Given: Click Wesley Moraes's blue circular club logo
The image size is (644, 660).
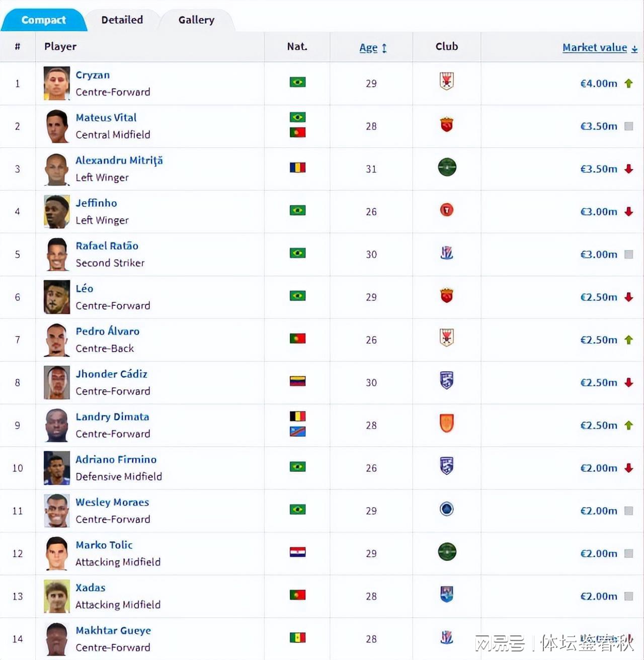Looking at the screenshot, I should tap(447, 509).
